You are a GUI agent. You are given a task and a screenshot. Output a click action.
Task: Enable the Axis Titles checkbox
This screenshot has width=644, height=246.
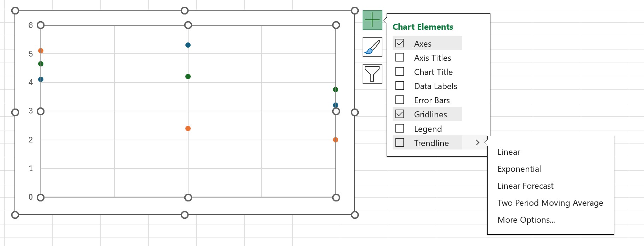[x=400, y=57]
